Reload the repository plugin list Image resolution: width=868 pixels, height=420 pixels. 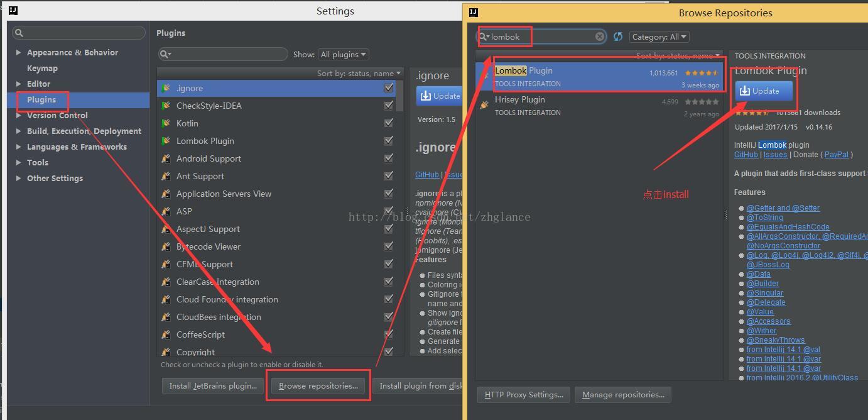click(x=618, y=36)
